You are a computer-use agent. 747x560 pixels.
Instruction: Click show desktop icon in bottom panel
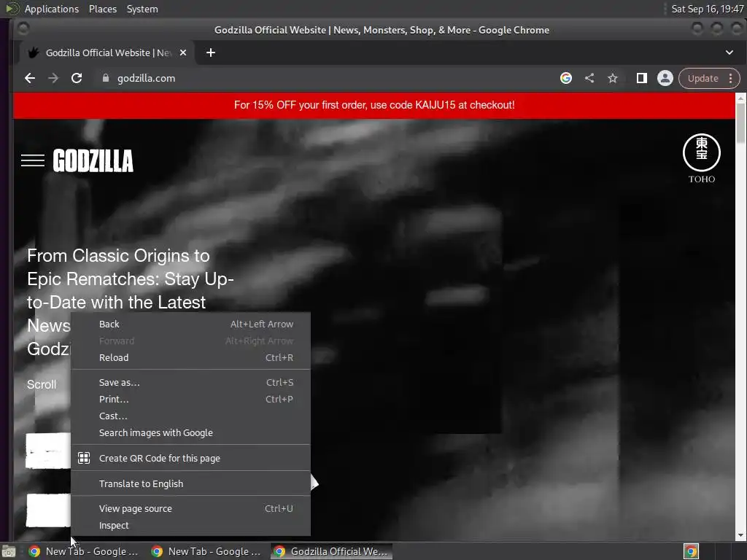9,551
